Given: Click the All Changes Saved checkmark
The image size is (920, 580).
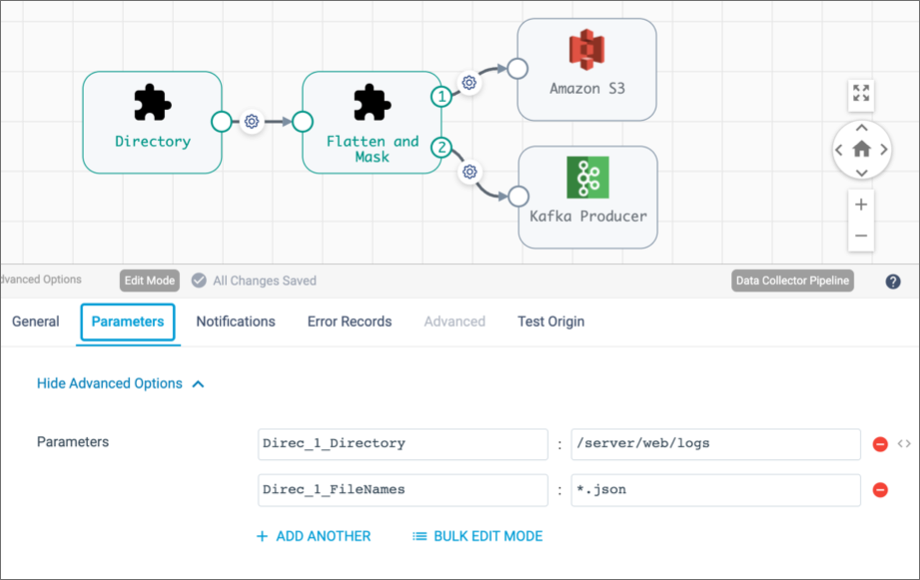Looking at the screenshot, I should coord(199,280).
